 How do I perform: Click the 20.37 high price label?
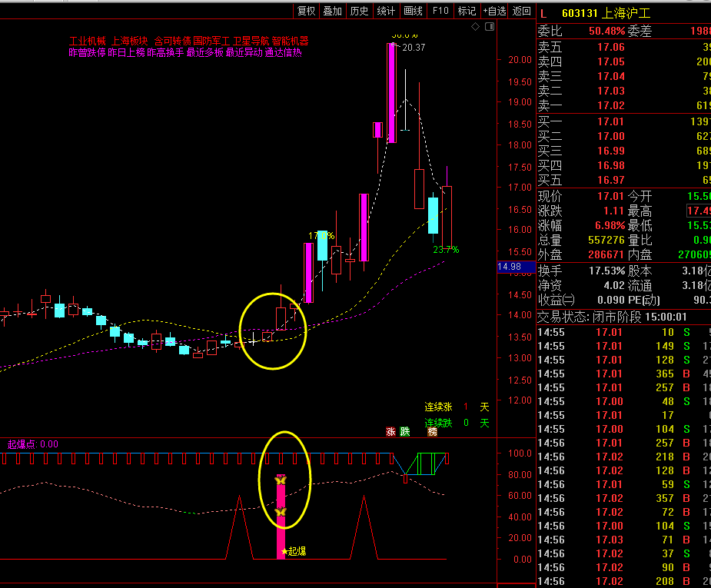(x=413, y=47)
